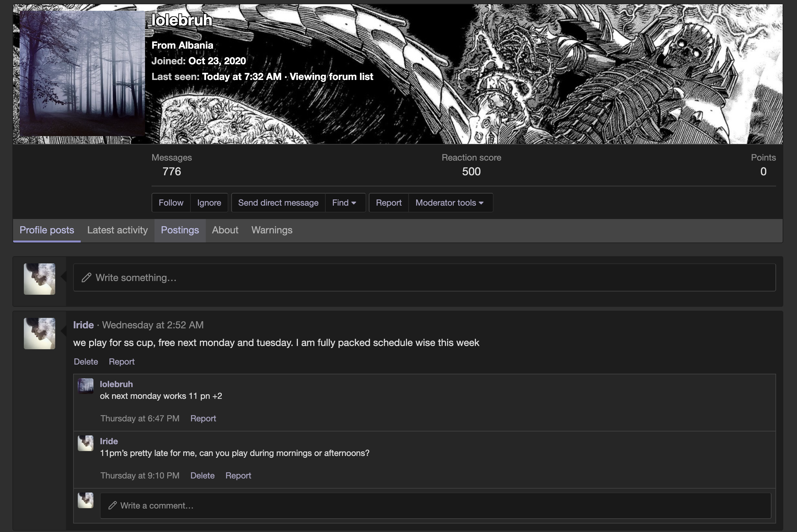The image size is (797, 532).
Task: Click the Ignore button
Action: pyautogui.click(x=209, y=203)
